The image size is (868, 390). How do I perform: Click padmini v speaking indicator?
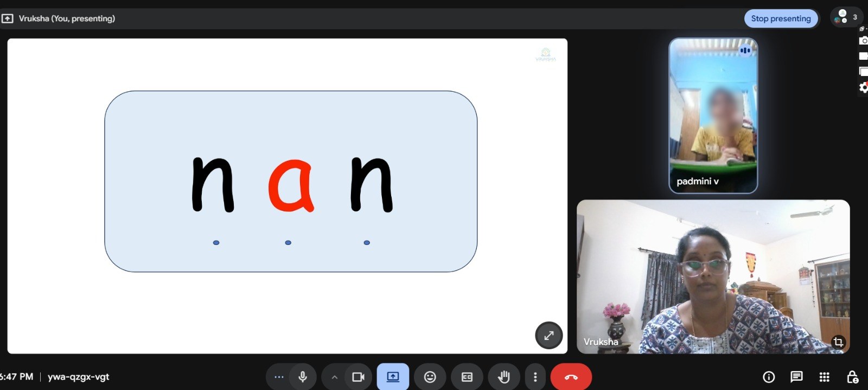[745, 50]
